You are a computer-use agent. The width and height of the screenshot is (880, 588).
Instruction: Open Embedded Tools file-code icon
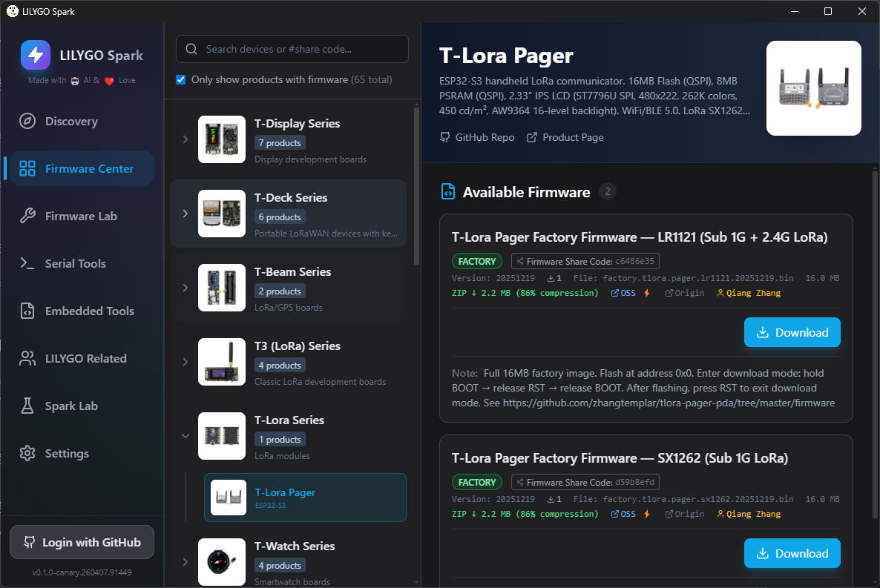click(27, 311)
